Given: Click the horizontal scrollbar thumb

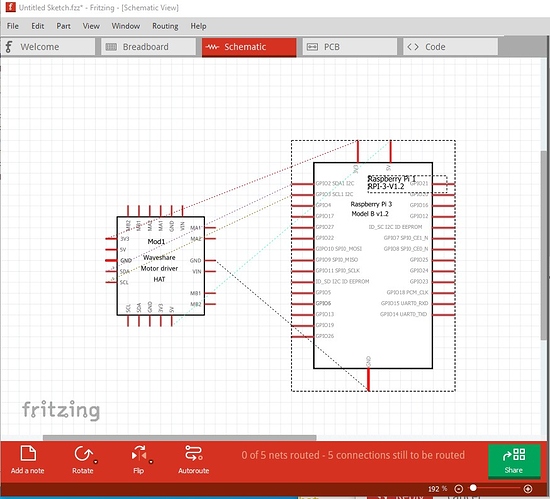Looking at the screenshot, I should [x=179, y=437].
